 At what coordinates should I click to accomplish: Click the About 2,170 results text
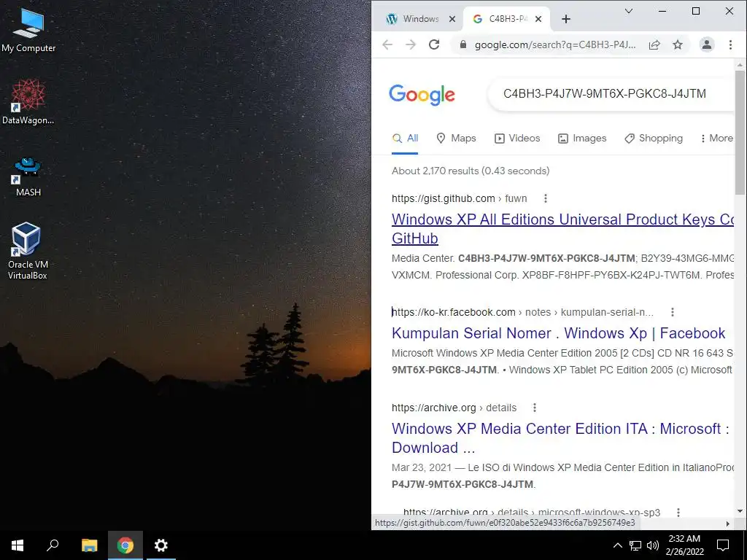(471, 171)
